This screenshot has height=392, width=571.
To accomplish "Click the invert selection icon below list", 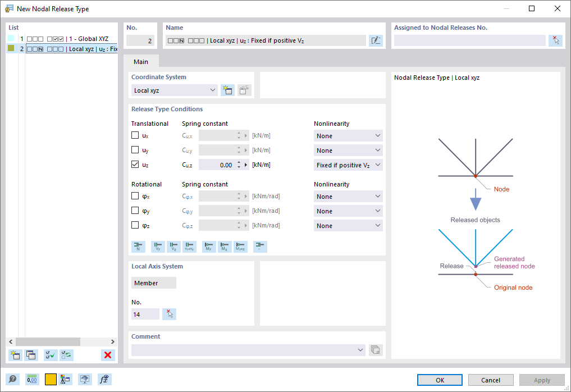I will [x=67, y=355].
